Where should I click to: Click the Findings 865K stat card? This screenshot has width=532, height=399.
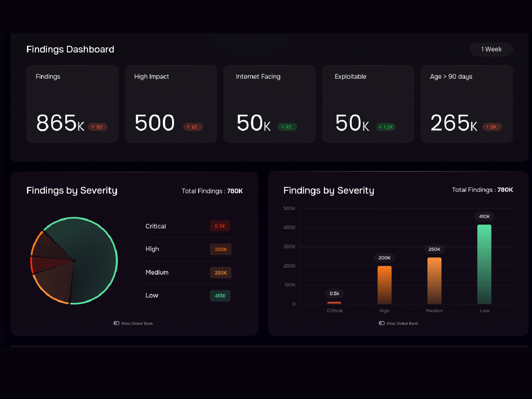tap(72, 104)
